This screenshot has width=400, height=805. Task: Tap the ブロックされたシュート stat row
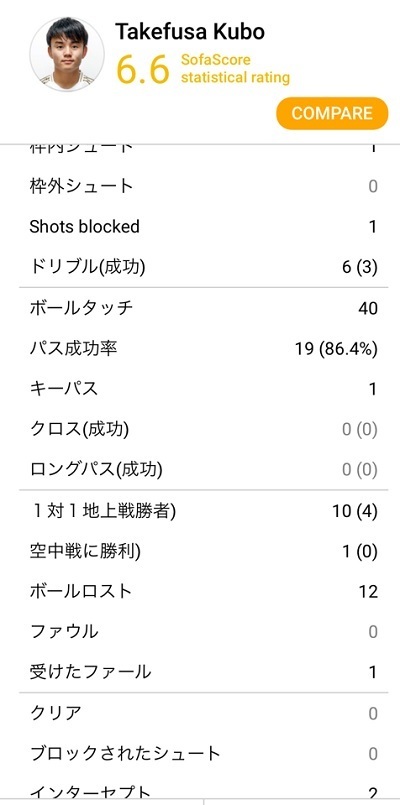pos(200,754)
